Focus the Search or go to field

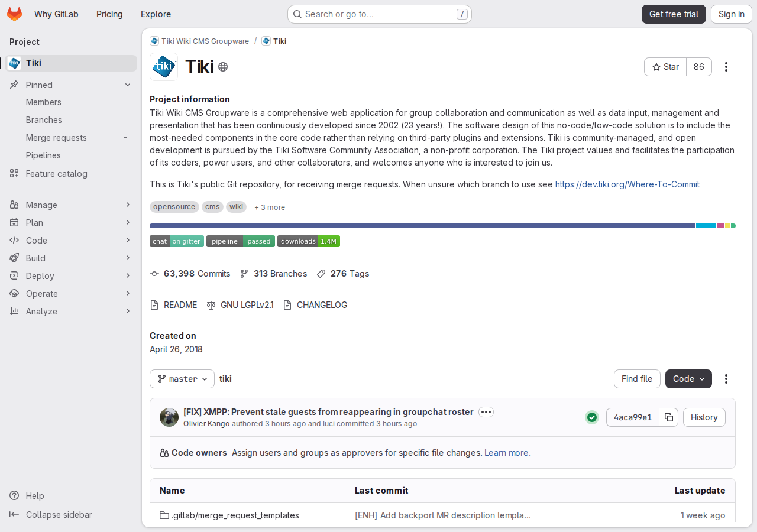pyautogui.click(x=380, y=14)
